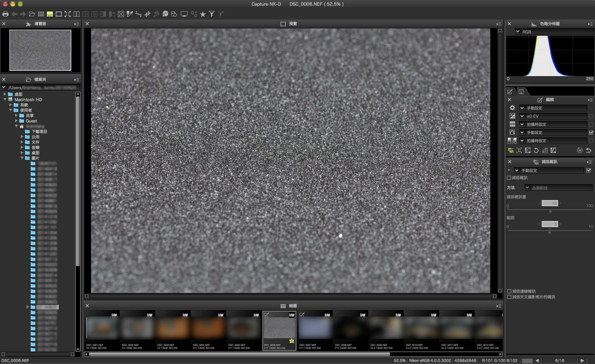Uncheck the Picture Control 手動設定 checkbox
Viewport: 595px width, 364px height.
[591, 133]
